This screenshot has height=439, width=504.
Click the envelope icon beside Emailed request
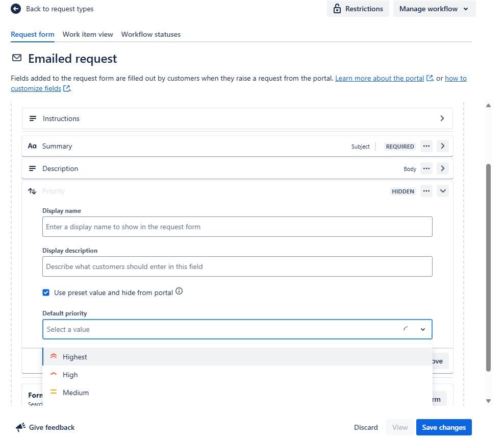click(x=17, y=58)
